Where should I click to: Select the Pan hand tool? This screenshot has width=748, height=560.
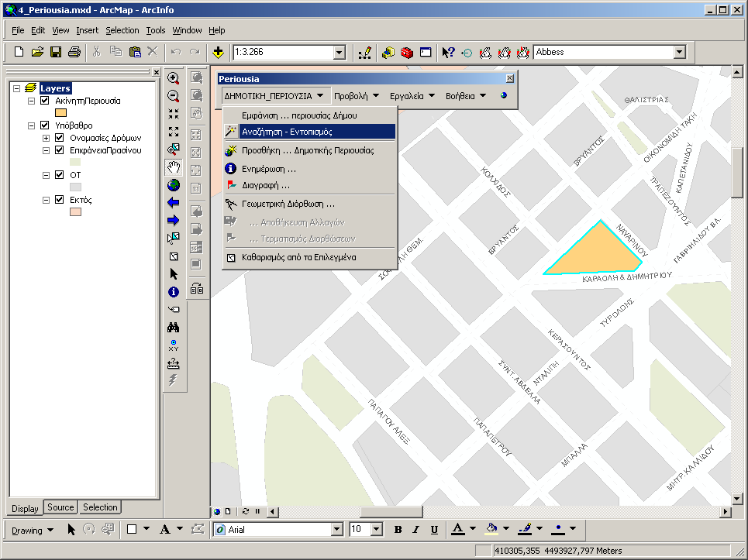tap(174, 167)
